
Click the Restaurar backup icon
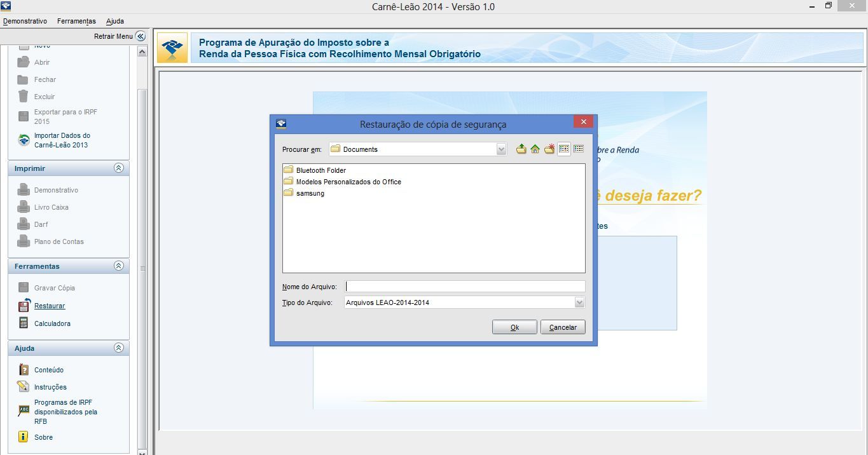24,306
